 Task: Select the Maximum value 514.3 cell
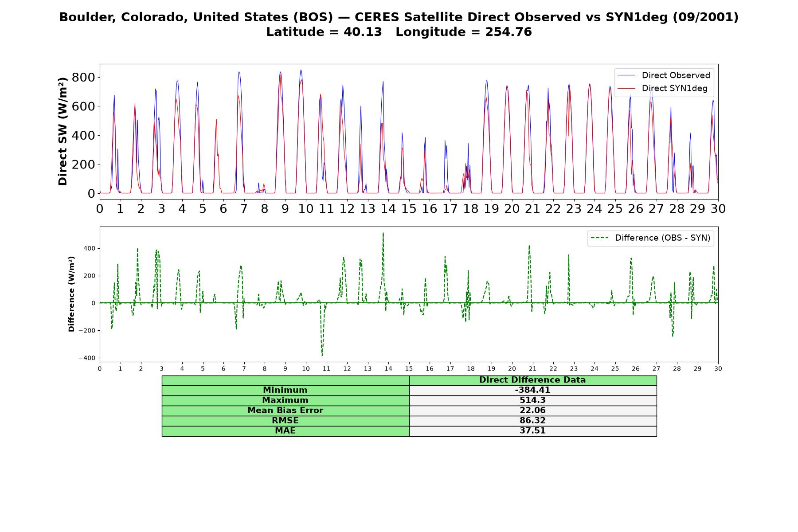pos(532,400)
